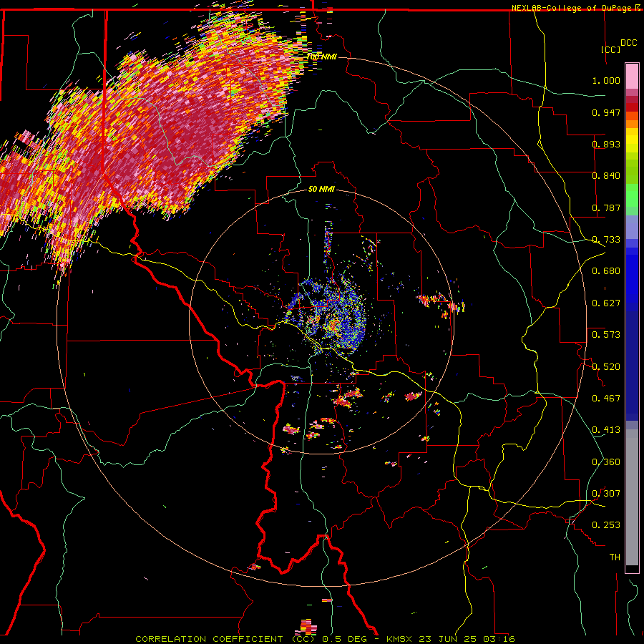Viewport: 644px width, 644px height.
Task: Click the 0.413 value on the color scale
Action: click(606, 430)
